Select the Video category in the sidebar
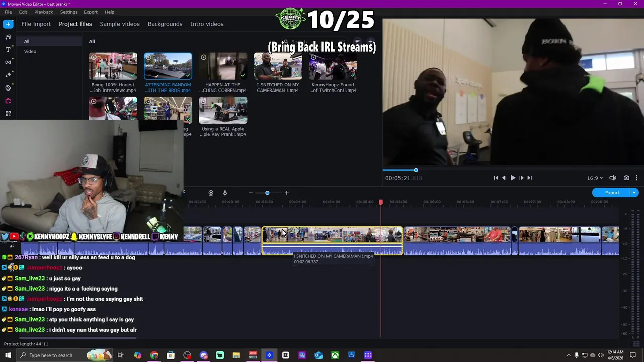 tap(30, 51)
